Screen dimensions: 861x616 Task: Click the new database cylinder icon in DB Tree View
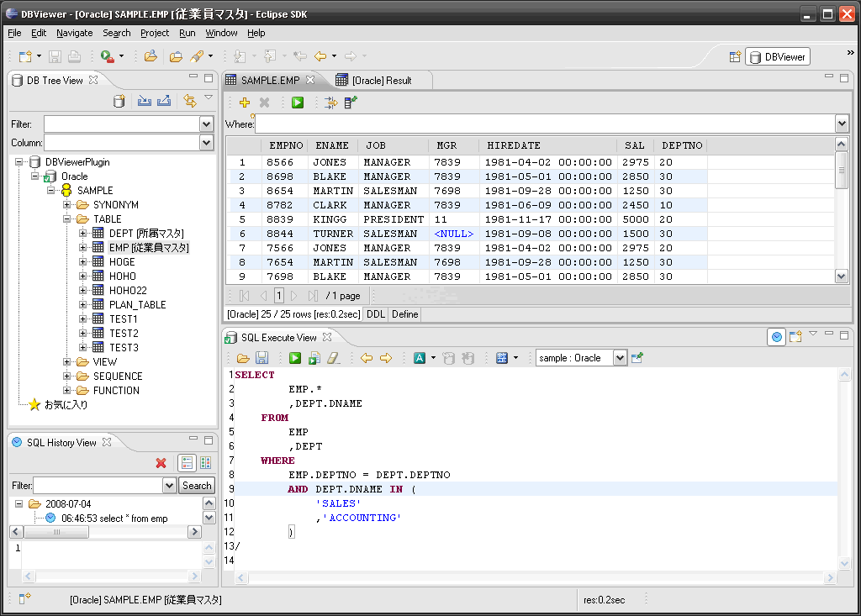pyautogui.click(x=120, y=102)
